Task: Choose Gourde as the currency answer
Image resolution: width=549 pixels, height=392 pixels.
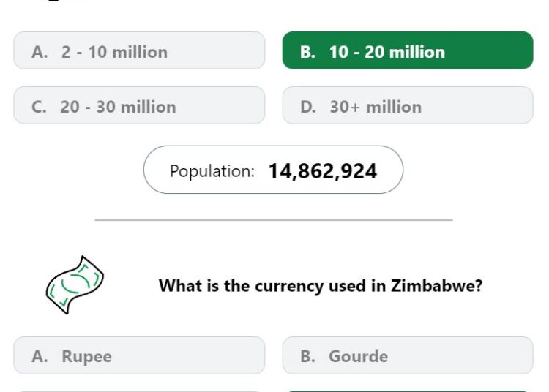Action: point(408,355)
